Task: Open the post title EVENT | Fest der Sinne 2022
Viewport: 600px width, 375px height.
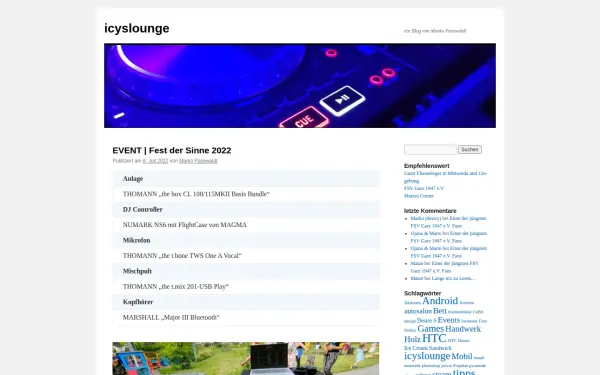Action: (172, 150)
